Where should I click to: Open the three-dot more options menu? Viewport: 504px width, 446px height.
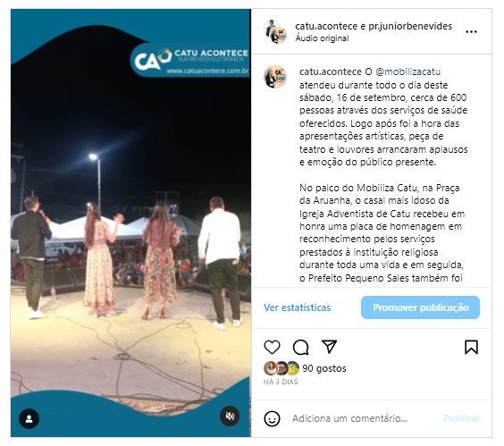[471, 32]
